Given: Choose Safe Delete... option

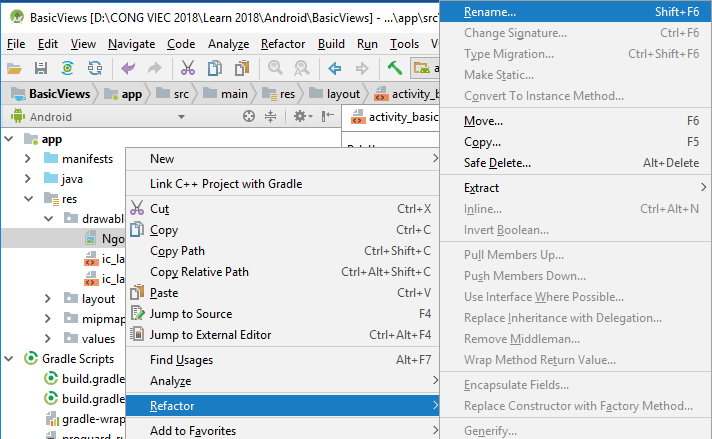Looking at the screenshot, I should coord(575,163).
